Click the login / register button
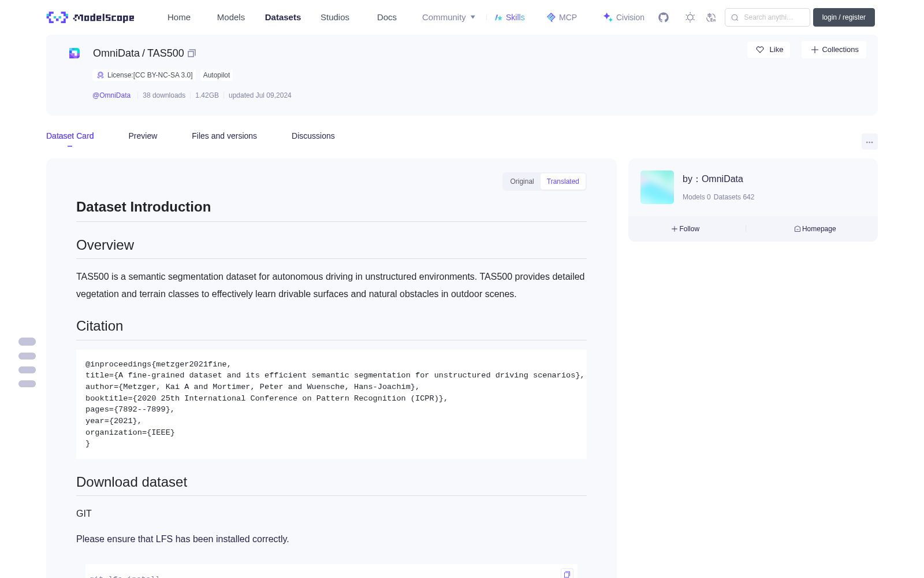The width and height of the screenshot is (924, 578). 844,17
